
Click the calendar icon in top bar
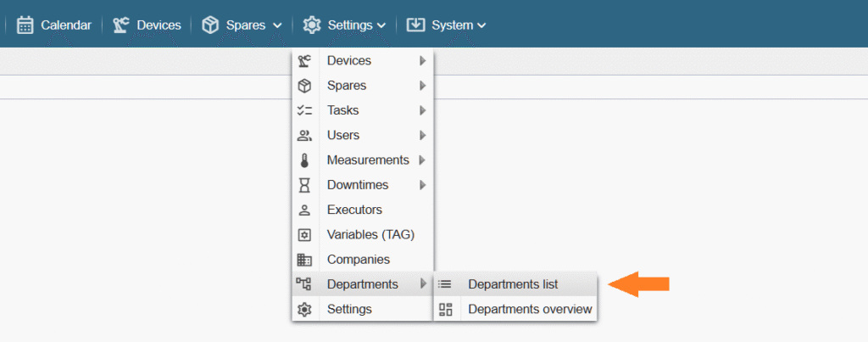[25, 25]
